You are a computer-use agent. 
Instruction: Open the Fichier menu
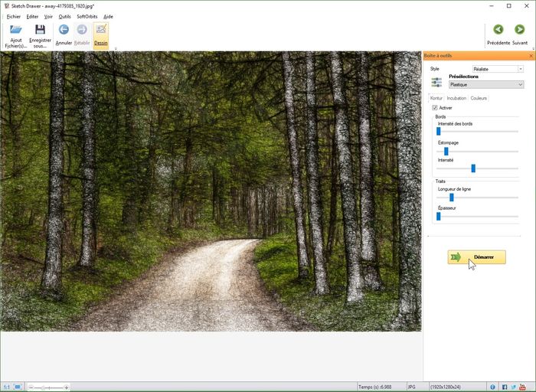(x=13, y=16)
